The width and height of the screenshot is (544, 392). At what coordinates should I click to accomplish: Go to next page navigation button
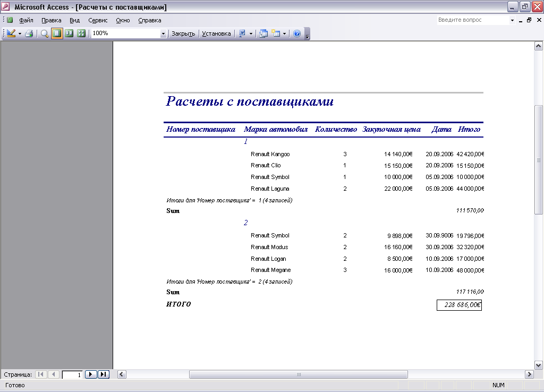point(90,374)
